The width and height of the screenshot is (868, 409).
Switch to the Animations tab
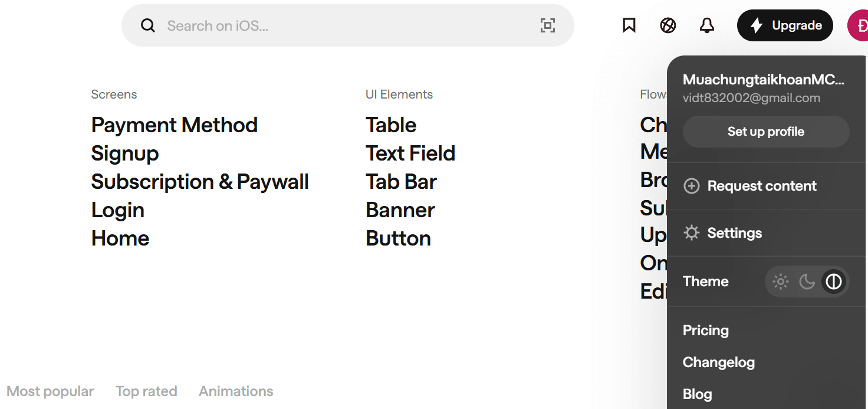pyautogui.click(x=236, y=391)
